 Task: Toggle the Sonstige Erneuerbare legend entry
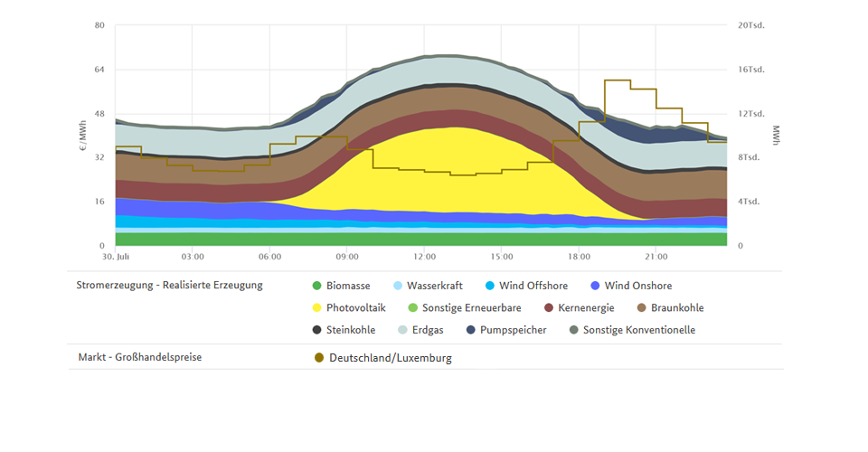click(x=465, y=308)
